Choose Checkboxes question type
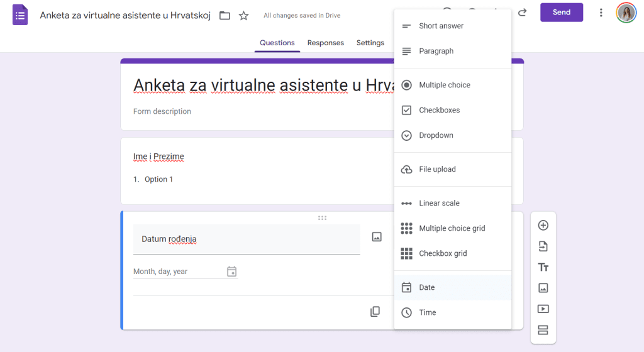 [439, 110]
